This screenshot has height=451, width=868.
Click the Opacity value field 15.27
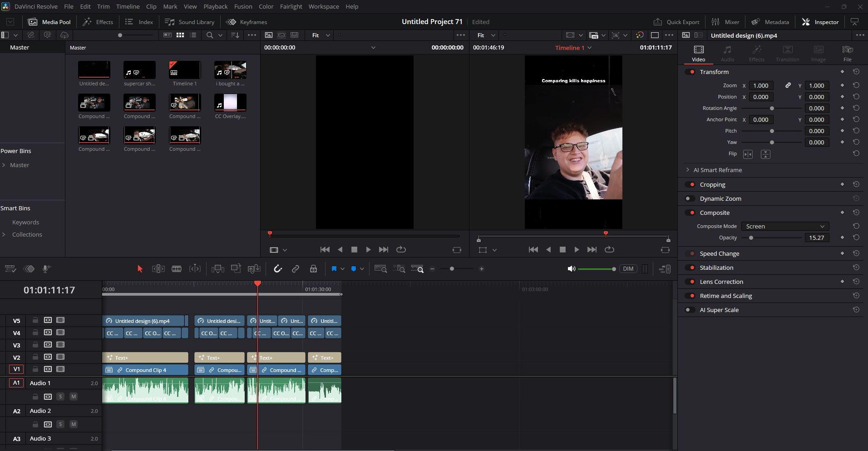[x=817, y=238]
